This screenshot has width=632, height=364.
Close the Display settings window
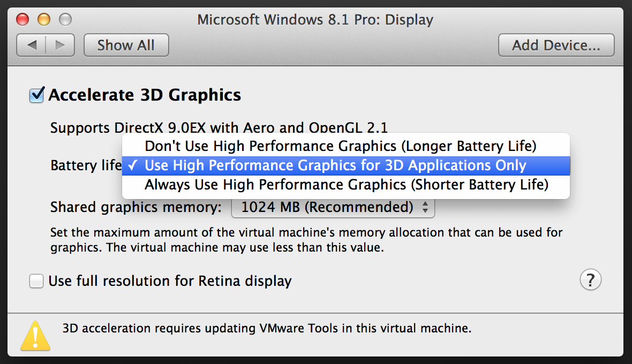pos(22,20)
